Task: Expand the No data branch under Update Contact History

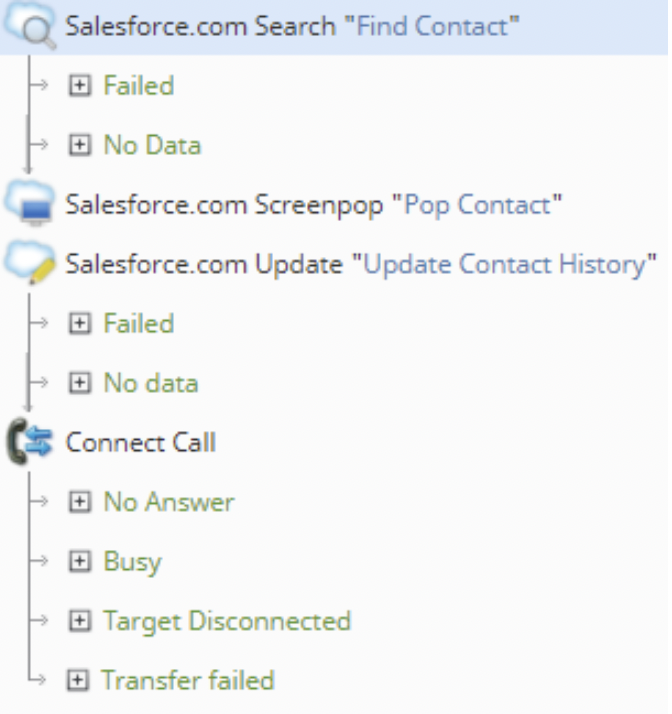Action: (80, 382)
